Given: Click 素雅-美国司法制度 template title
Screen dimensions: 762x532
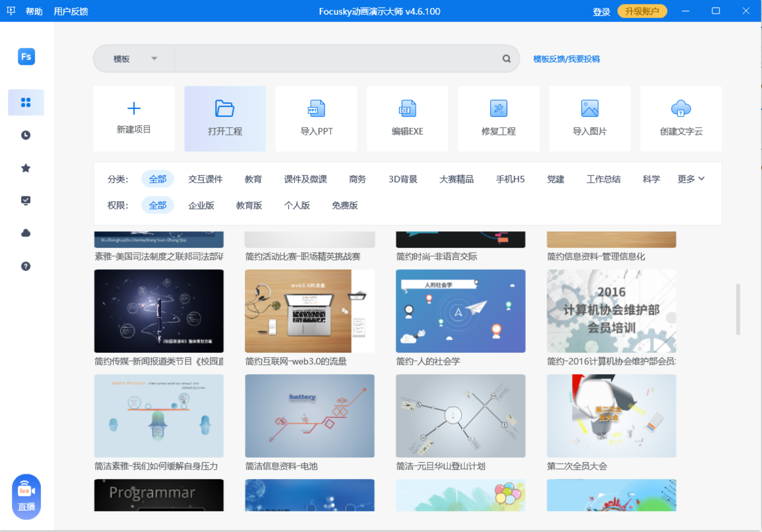Looking at the screenshot, I should (159, 256).
